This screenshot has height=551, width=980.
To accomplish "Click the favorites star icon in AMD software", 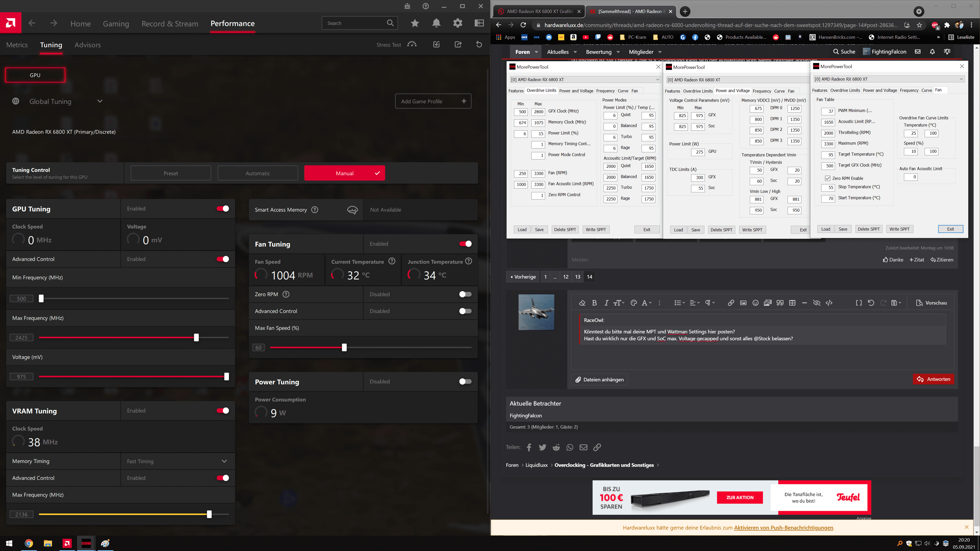I will click(x=415, y=23).
